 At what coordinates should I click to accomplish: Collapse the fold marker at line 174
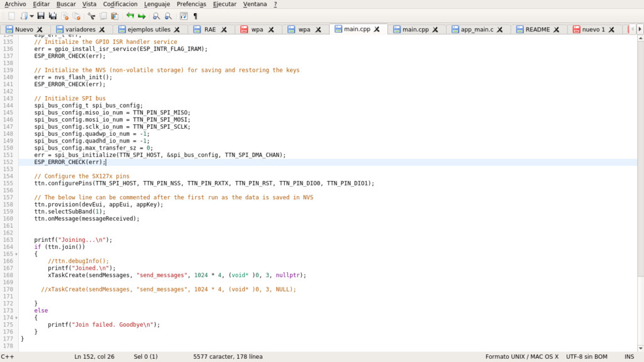click(16, 317)
